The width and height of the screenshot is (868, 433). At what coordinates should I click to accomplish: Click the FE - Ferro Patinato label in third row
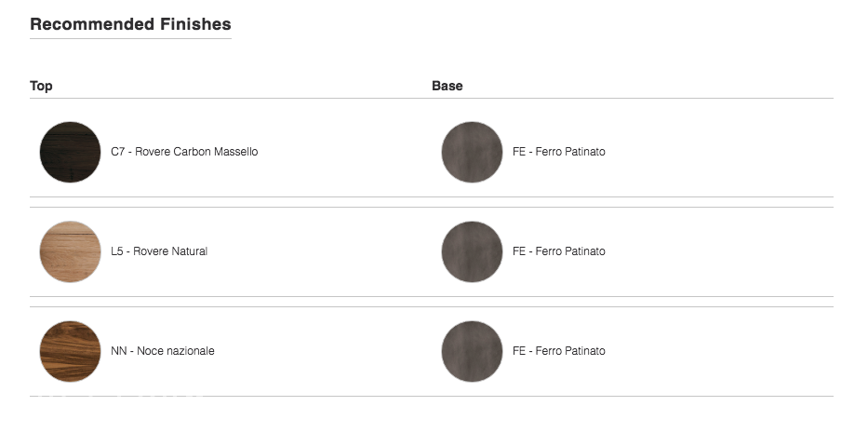559,351
